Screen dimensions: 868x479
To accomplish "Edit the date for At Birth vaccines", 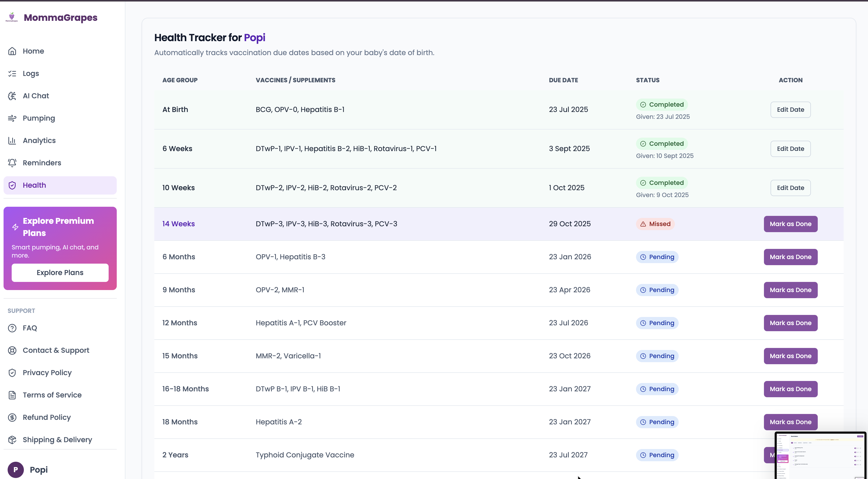I will pos(790,109).
